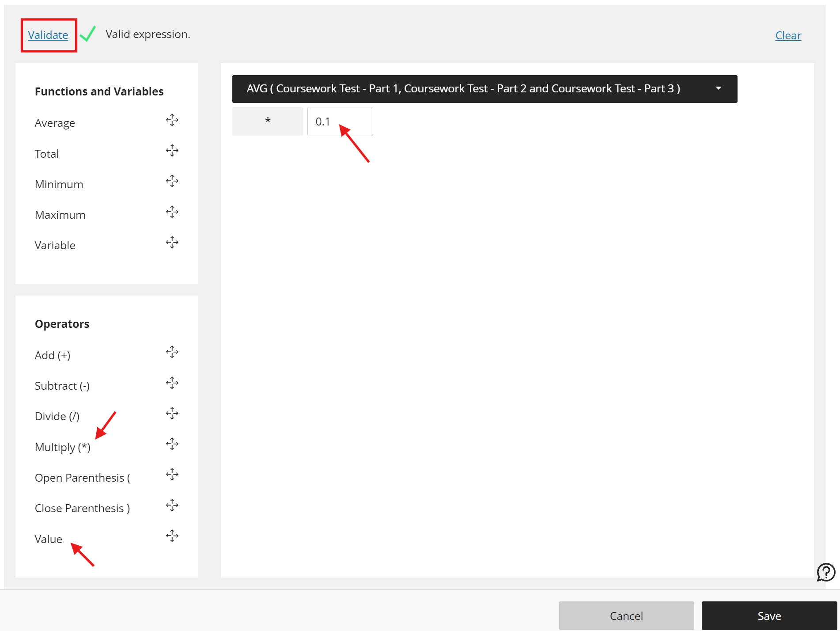Click the move handle icon for Value

172,536
